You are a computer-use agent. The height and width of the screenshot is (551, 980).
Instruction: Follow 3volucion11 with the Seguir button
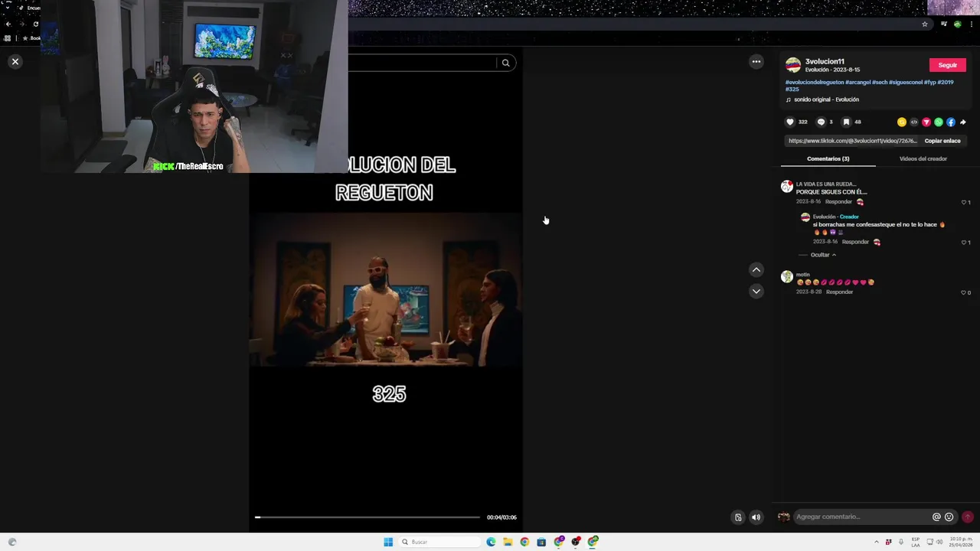[947, 65]
